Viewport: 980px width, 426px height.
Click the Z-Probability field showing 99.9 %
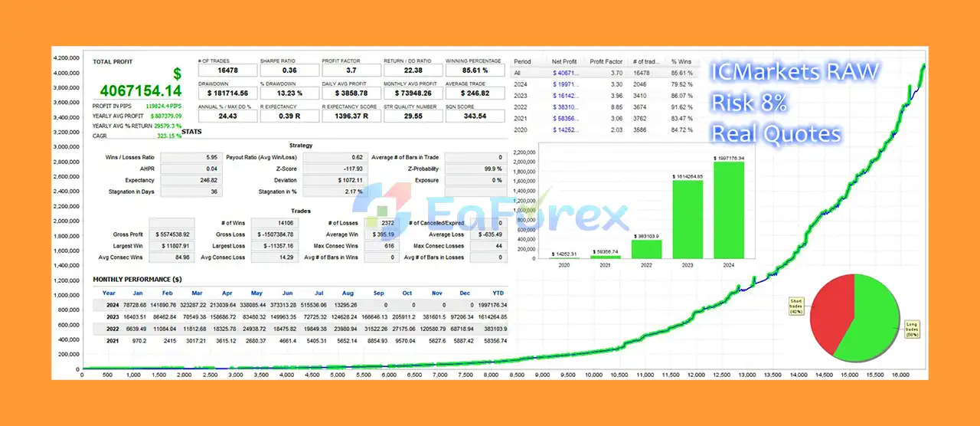[x=475, y=169]
